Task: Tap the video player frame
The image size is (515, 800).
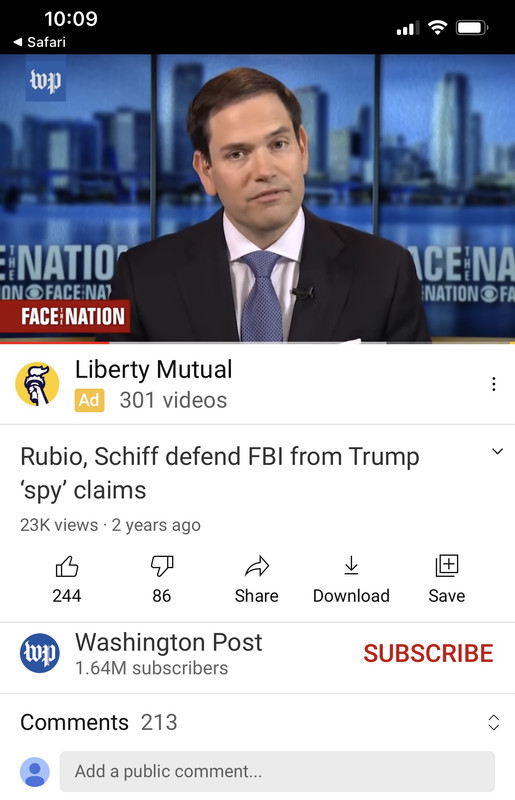Action: 257,198
